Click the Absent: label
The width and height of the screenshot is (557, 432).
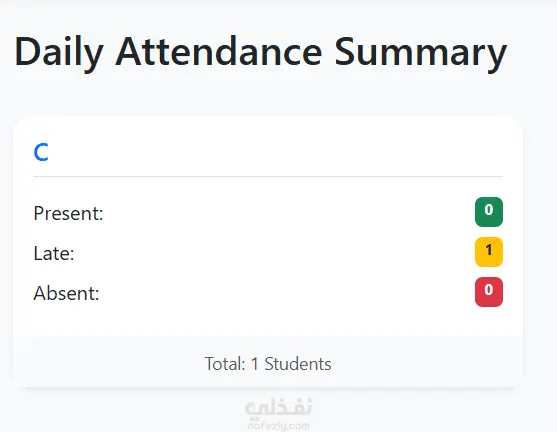[66, 294]
